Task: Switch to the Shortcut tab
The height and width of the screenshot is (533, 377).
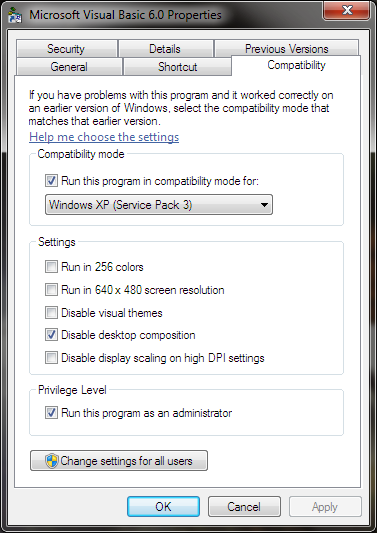Action: pyautogui.click(x=177, y=66)
